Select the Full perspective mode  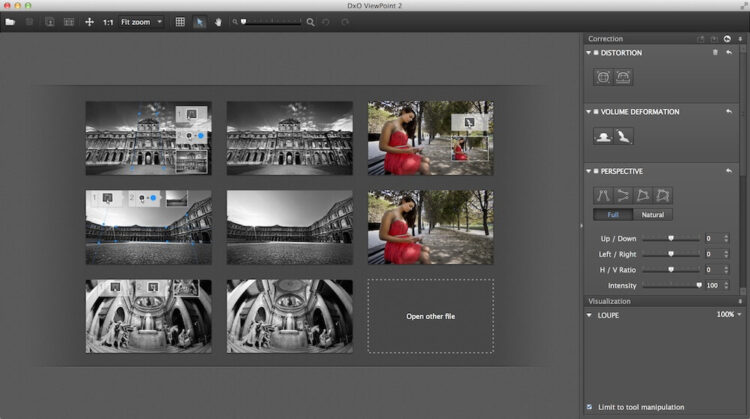[612, 214]
